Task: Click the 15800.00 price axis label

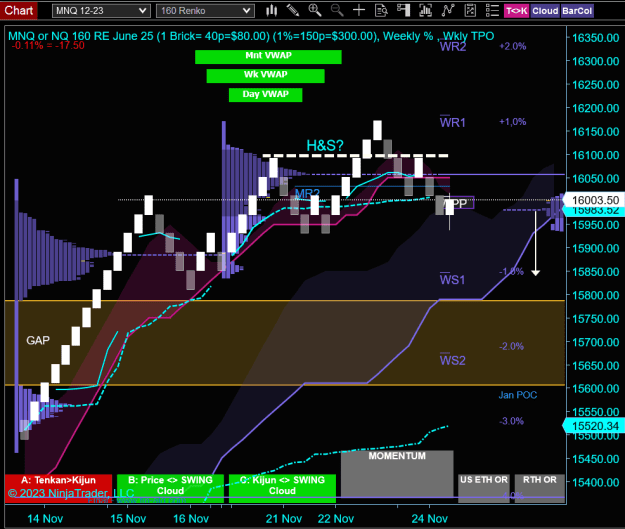Action: click(596, 295)
